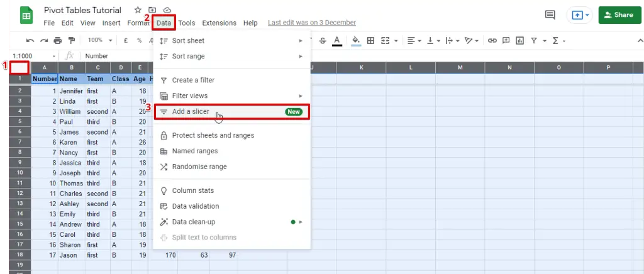Viewport: 644px width, 274px height.
Task: Click the Create a filter funnel icon
Action: pos(533,41)
